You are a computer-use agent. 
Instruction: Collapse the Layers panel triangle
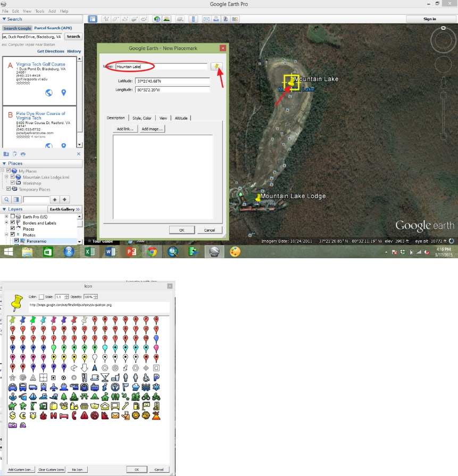tap(4, 209)
